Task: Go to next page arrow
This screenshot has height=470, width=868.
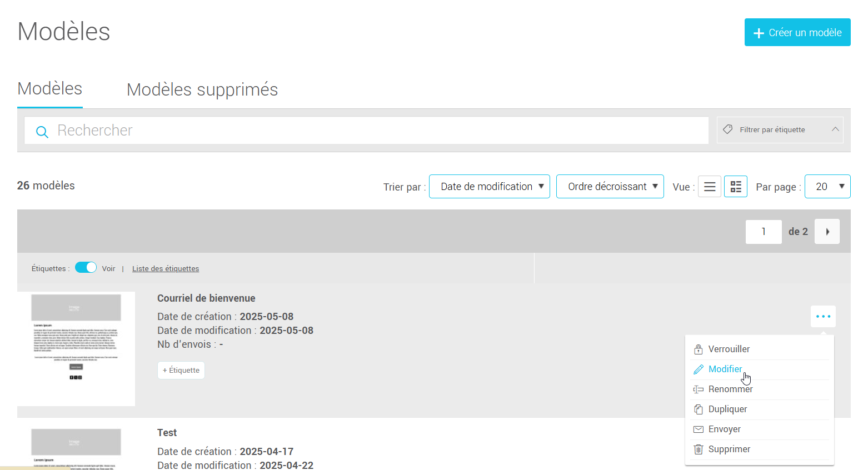Action: point(827,232)
